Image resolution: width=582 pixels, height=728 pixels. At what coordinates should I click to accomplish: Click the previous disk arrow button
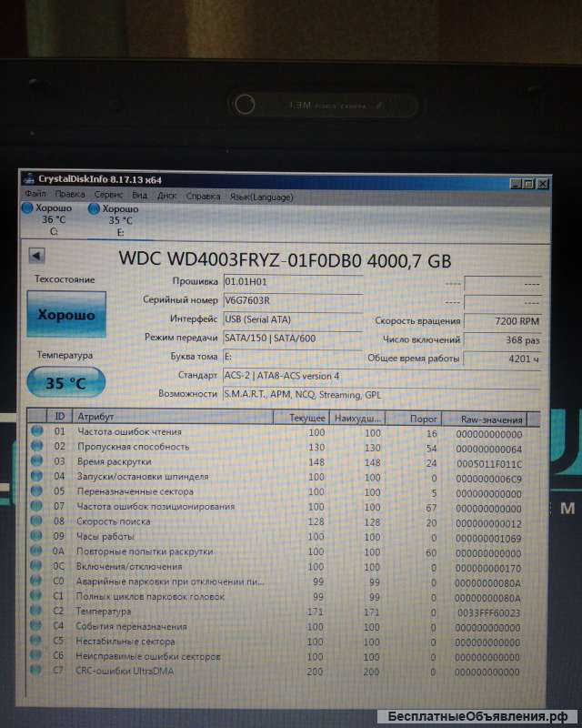point(36,256)
